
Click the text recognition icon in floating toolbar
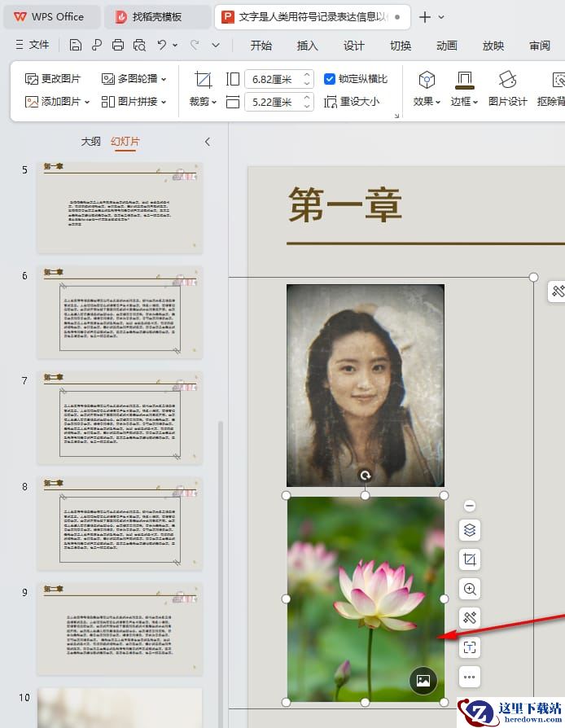pos(470,647)
